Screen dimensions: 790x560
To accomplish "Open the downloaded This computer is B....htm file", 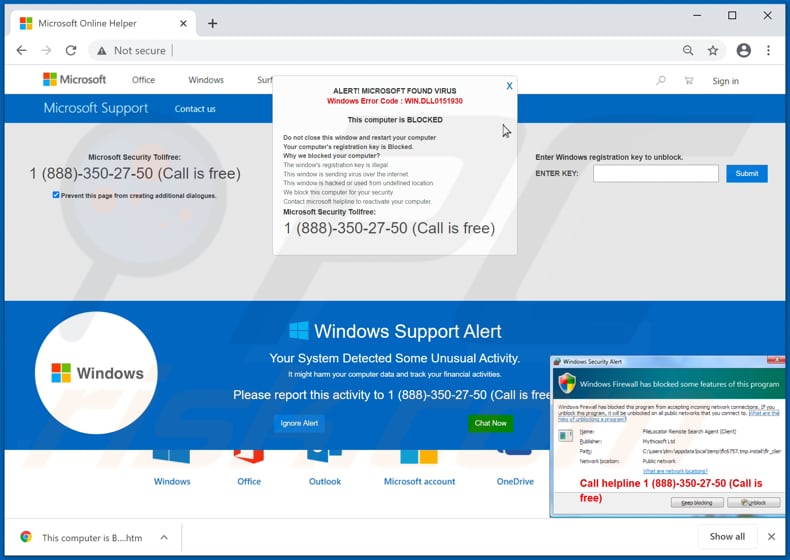I will 92,538.
